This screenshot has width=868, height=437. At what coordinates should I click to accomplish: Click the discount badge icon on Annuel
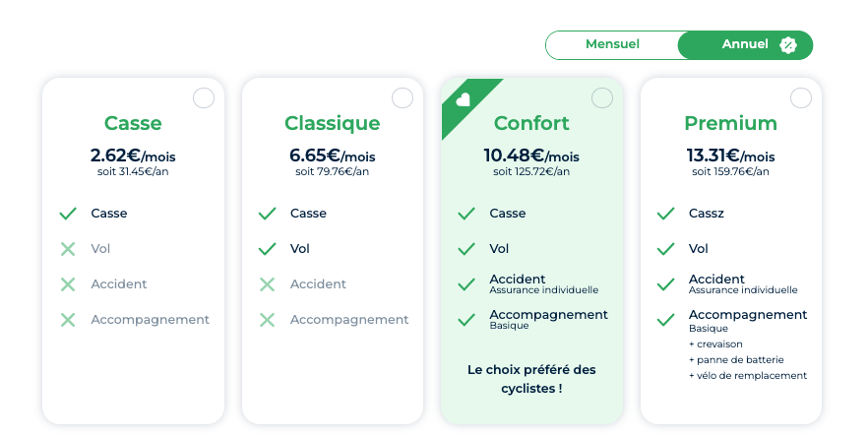(x=787, y=45)
